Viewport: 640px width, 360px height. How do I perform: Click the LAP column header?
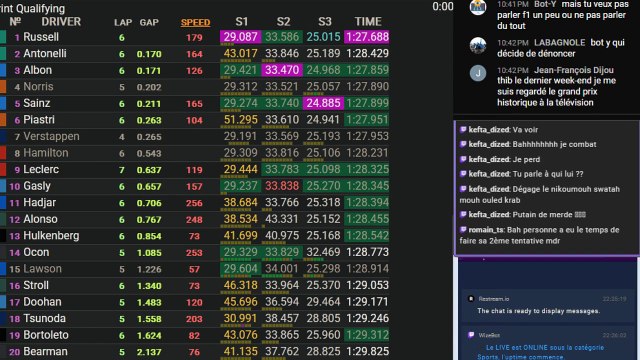click(123, 22)
